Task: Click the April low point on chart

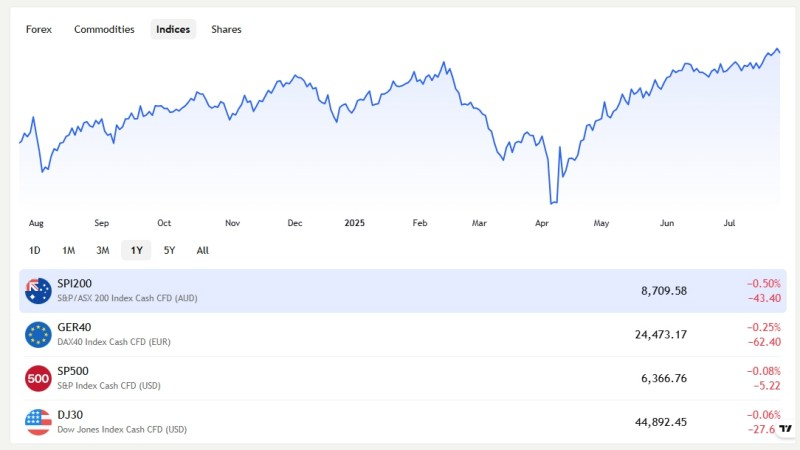Action: coord(554,203)
